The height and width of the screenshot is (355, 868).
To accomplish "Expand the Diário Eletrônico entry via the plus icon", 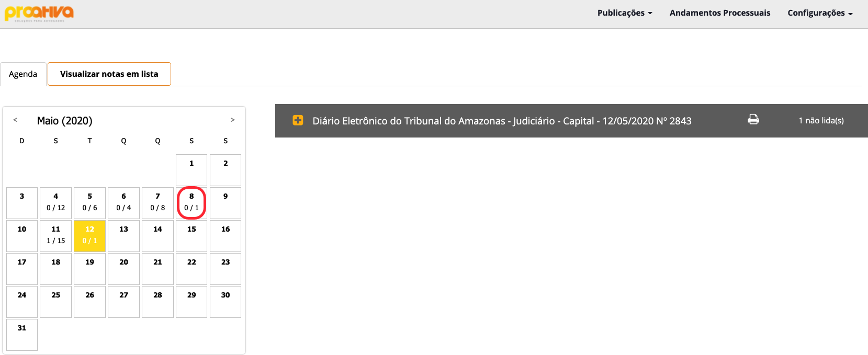I will 298,120.
